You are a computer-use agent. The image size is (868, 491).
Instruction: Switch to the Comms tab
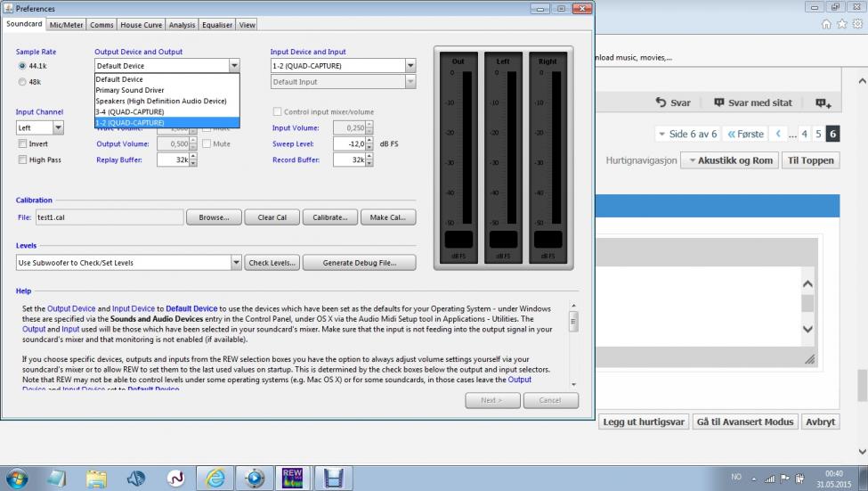point(101,25)
